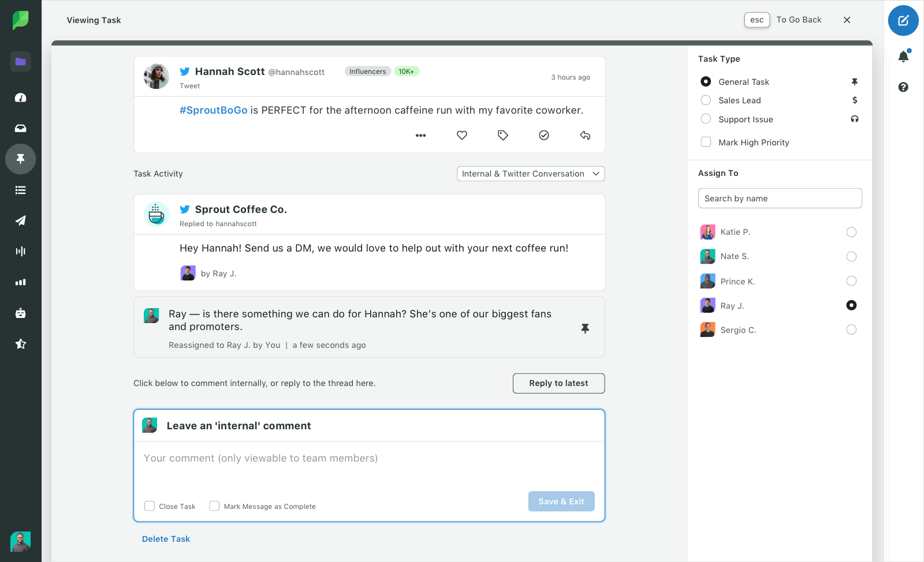Image resolution: width=924 pixels, height=562 pixels.
Task: Select the Tasks pin icon in sidebar
Action: click(20, 159)
